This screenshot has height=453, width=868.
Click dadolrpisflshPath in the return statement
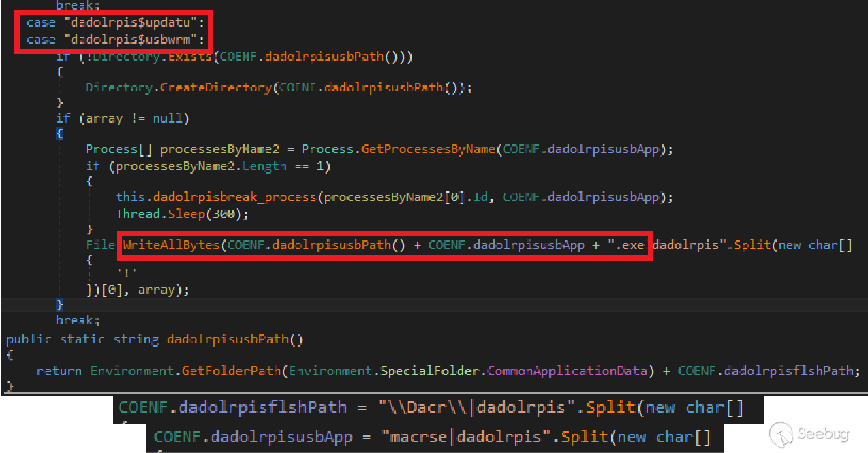tap(788, 371)
